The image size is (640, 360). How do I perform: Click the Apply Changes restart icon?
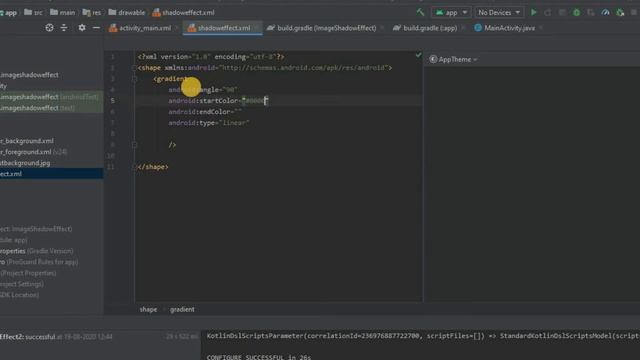pyautogui.click(x=548, y=13)
